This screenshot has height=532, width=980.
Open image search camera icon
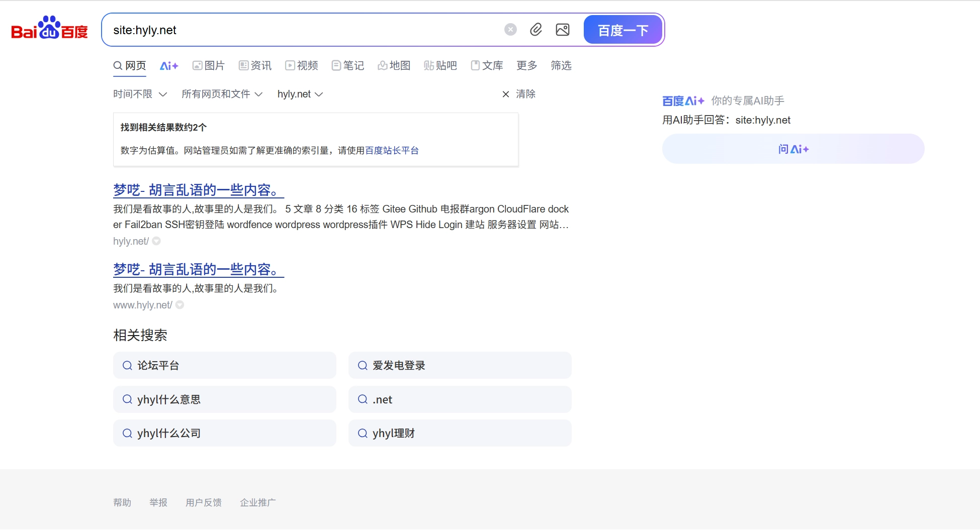tap(563, 30)
